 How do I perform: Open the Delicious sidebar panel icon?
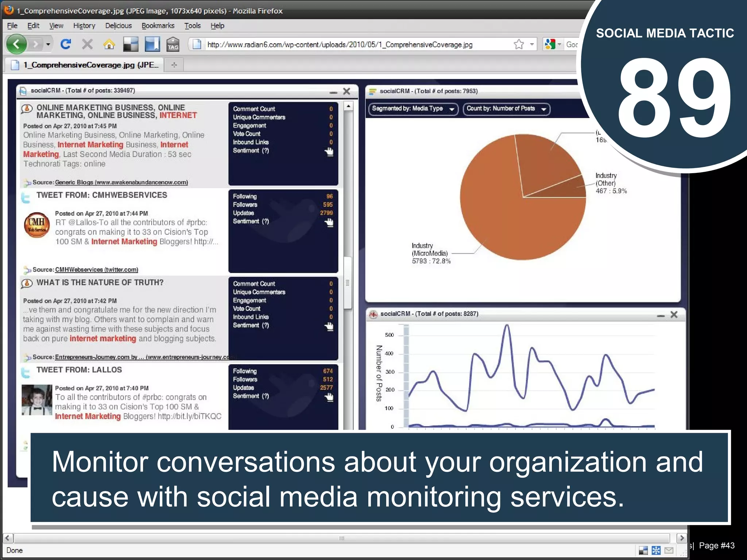pos(152,44)
